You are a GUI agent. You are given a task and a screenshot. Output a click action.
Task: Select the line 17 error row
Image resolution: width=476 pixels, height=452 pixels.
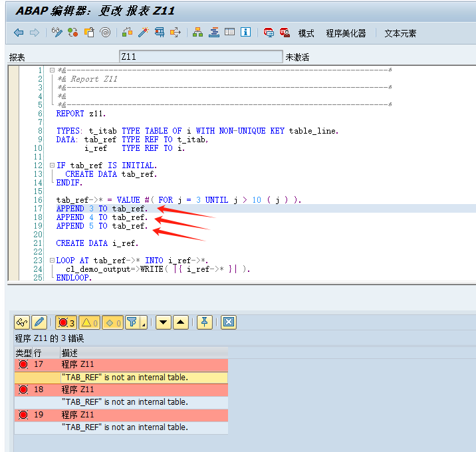(121, 364)
